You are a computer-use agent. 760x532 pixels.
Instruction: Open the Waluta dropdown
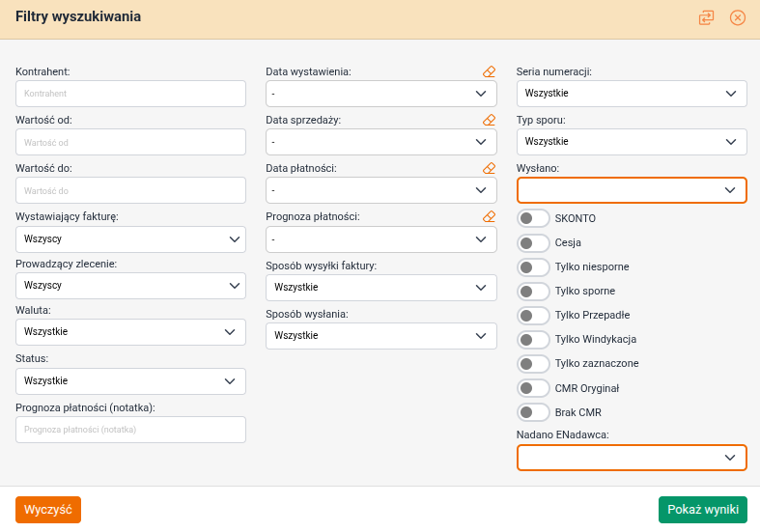coord(130,332)
